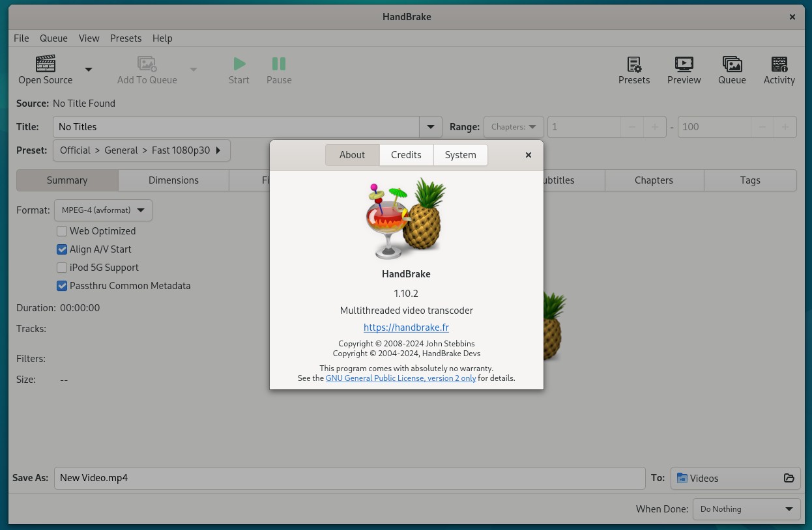Click the Pause encoding icon

[279, 64]
